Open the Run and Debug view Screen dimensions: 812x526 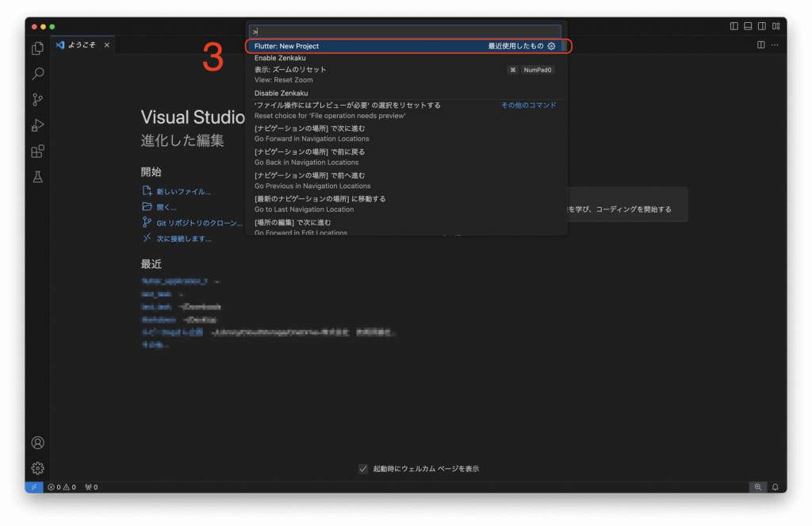(x=38, y=125)
